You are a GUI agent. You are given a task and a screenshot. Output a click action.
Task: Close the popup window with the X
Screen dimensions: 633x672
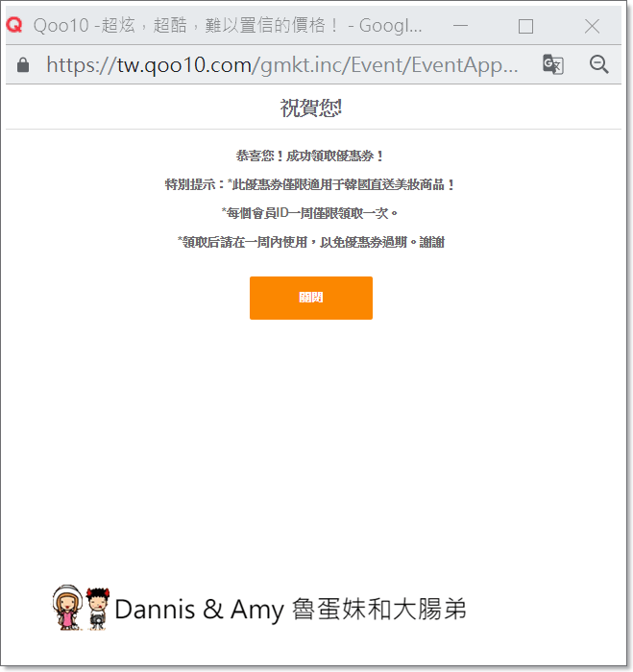coord(592,26)
